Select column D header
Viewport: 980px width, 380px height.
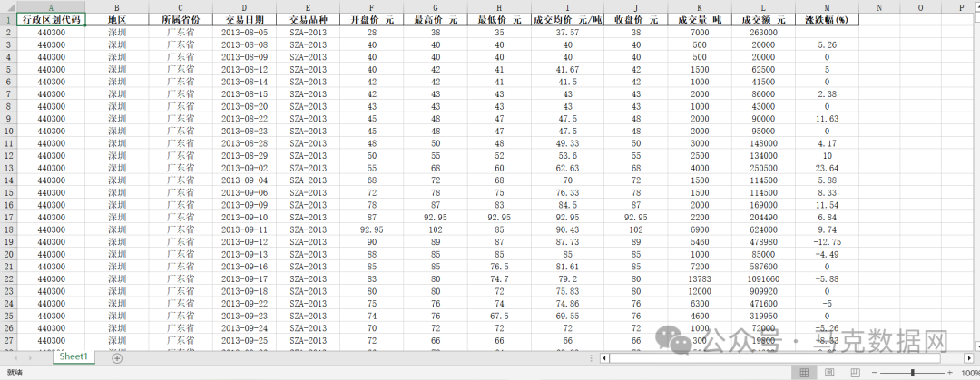(x=244, y=7)
